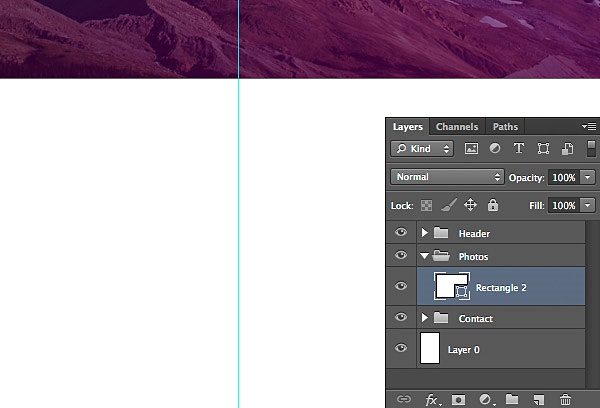The width and height of the screenshot is (600, 408).
Task: Expand the Contact group folder
Action: 425,318
